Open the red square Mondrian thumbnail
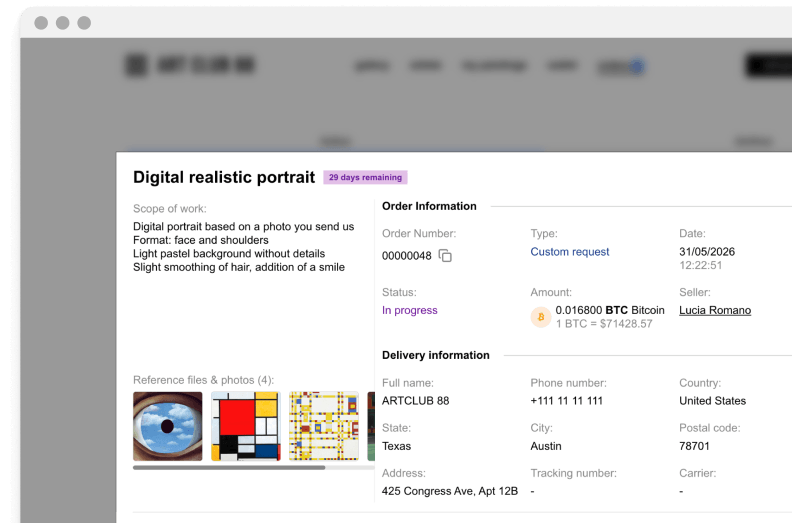This screenshot has width=792, height=523. click(x=245, y=426)
